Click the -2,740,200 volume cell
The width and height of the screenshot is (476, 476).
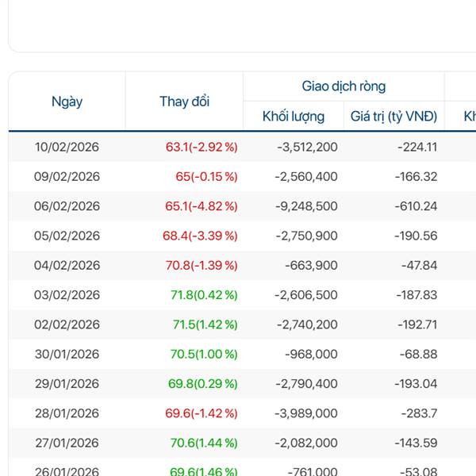(x=306, y=324)
